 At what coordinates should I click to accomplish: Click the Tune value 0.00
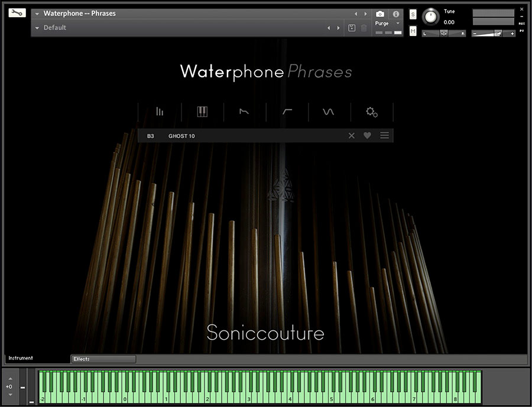[449, 22]
